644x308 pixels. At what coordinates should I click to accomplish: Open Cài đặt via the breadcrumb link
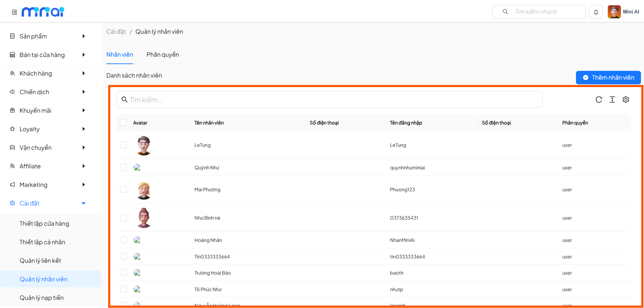click(116, 31)
